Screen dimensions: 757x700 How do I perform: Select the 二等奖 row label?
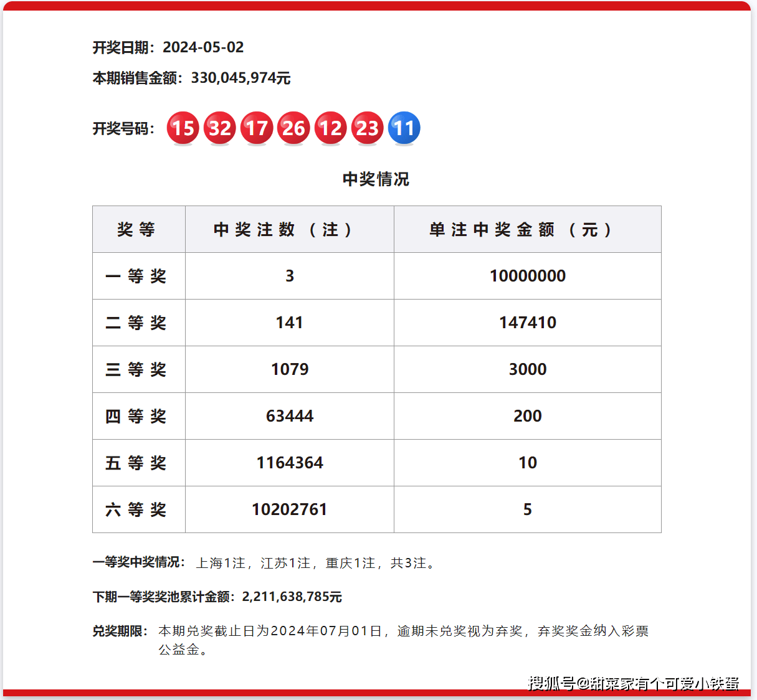point(136,323)
